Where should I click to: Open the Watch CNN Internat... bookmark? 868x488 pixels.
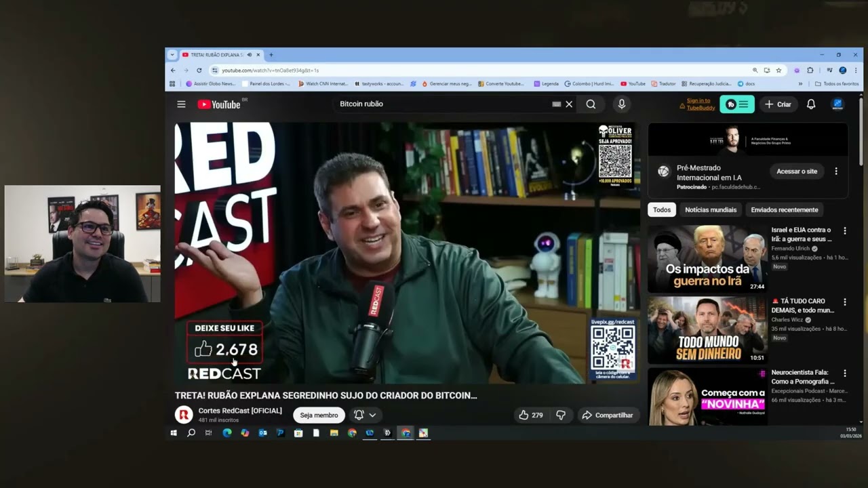click(x=323, y=83)
